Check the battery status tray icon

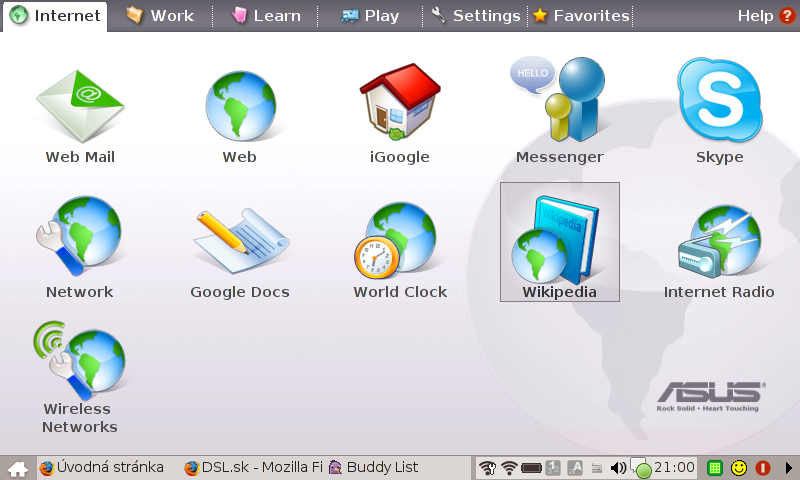point(532,468)
